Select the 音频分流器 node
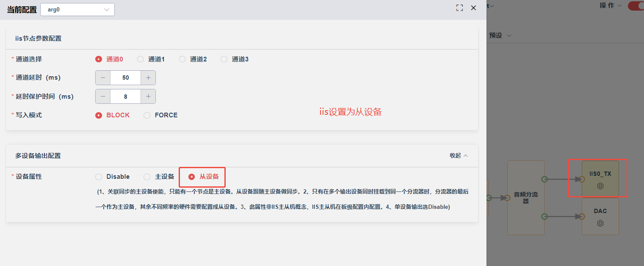The width and height of the screenshot is (644, 266). tap(526, 198)
